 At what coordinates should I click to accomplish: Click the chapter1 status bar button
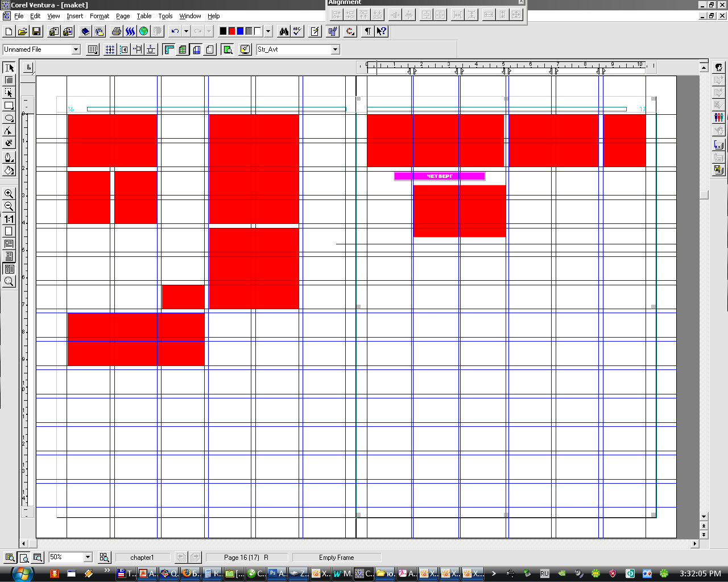142,558
